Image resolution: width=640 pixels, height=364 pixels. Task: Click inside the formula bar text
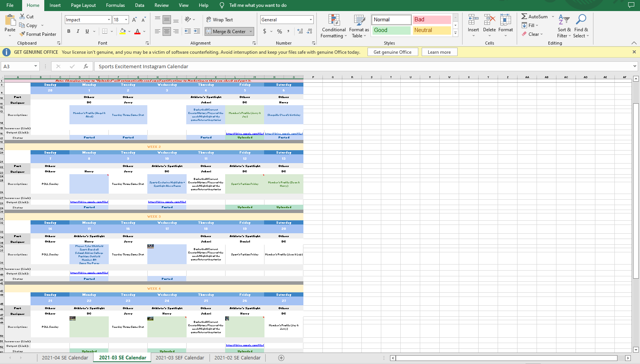pyautogui.click(x=143, y=66)
